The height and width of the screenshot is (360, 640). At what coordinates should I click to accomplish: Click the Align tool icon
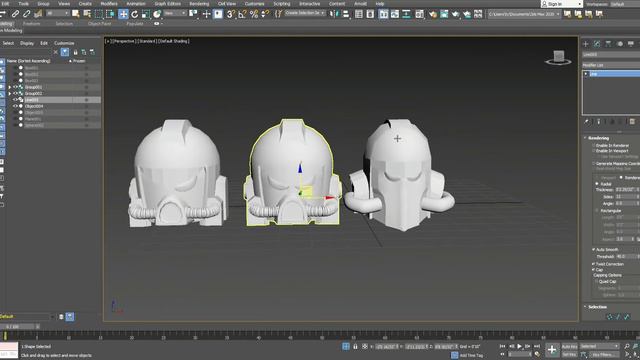click(346, 14)
